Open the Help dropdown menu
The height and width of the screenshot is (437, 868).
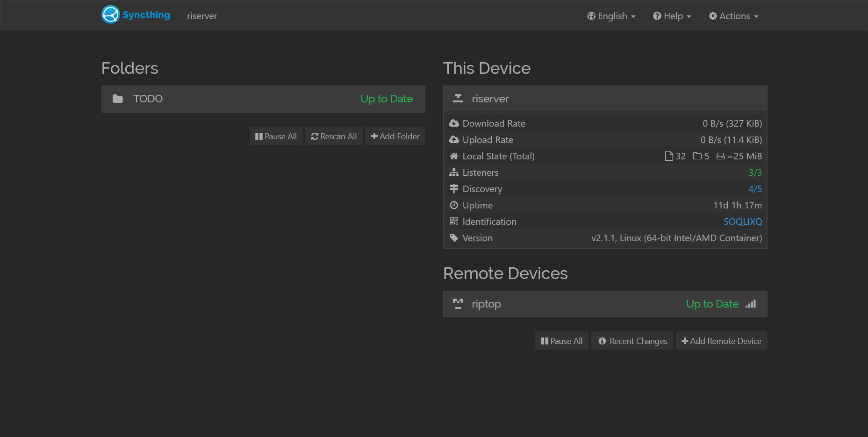[672, 16]
